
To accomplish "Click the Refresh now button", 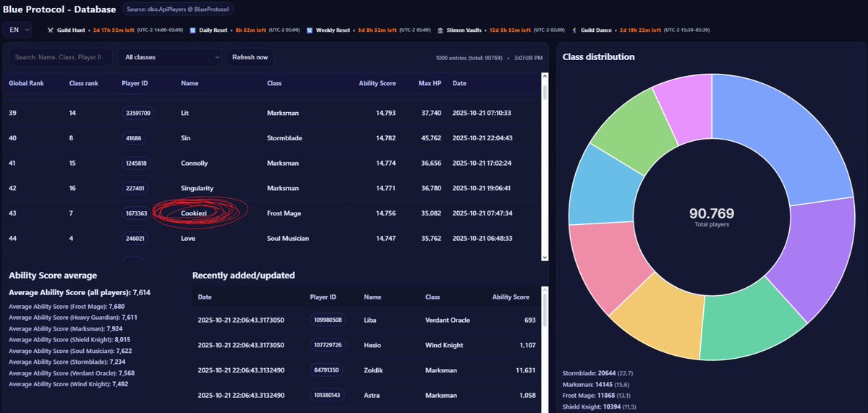I will click(x=250, y=57).
